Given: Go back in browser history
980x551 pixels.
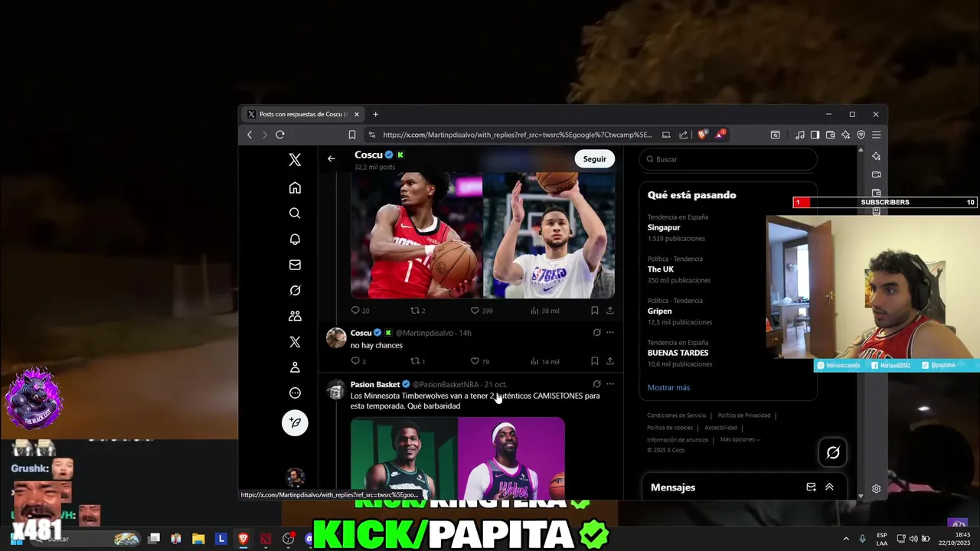Looking at the screenshot, I should tap(250, 135).
